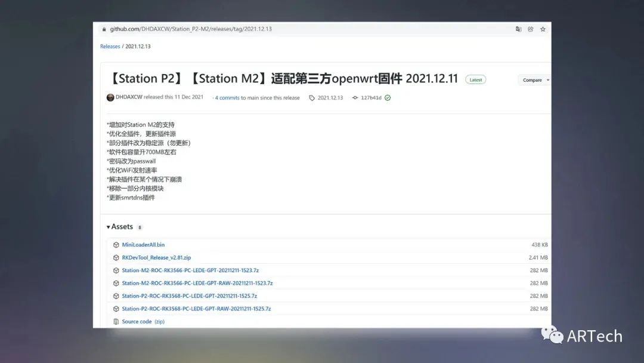
Task: Click the lock icon before the GitHub URL
Action: (104, 29)
